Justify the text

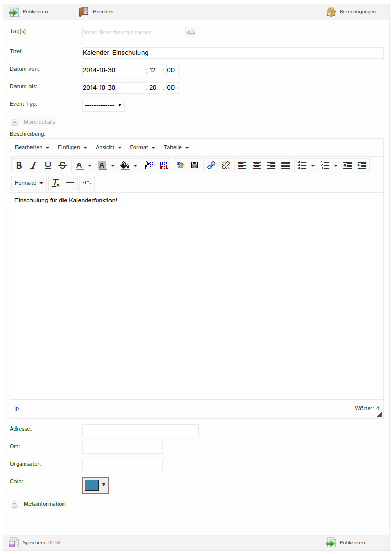pos(286,165)
